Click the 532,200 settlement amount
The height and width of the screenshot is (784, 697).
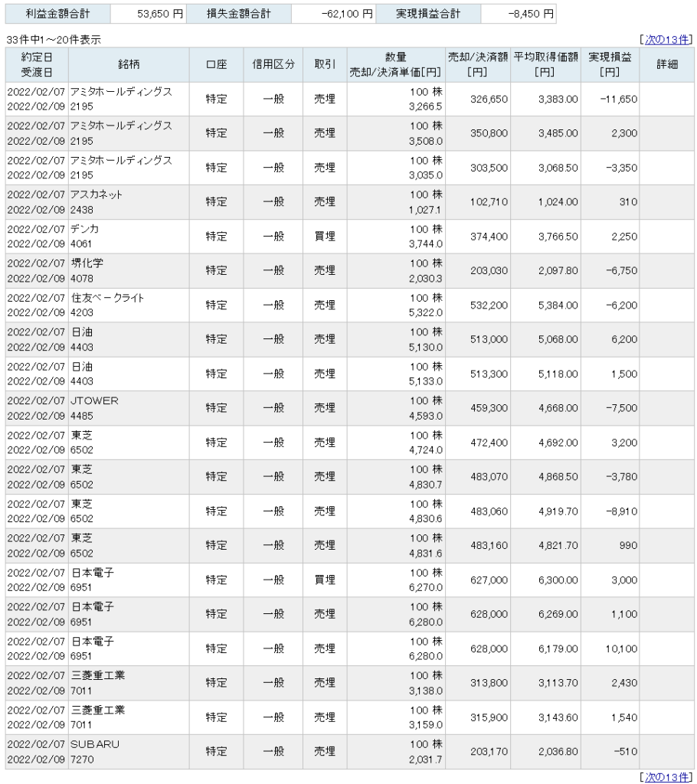click(489, 305)
